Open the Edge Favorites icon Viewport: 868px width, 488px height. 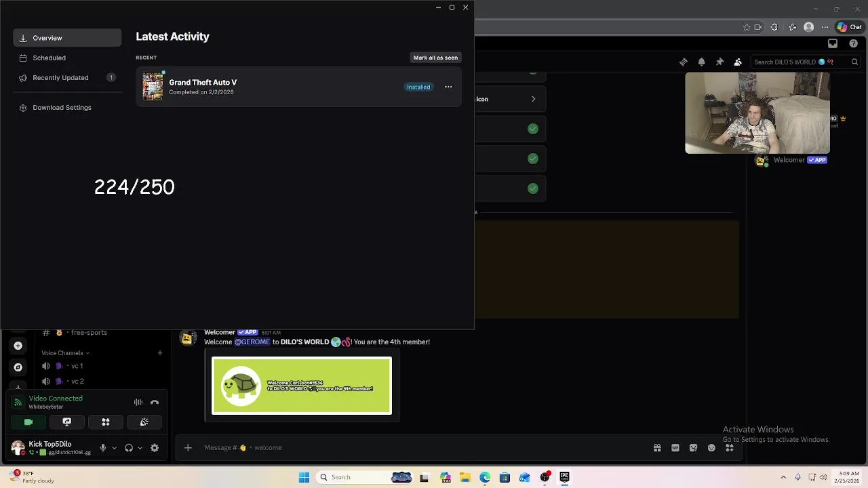tap(792, 27)
